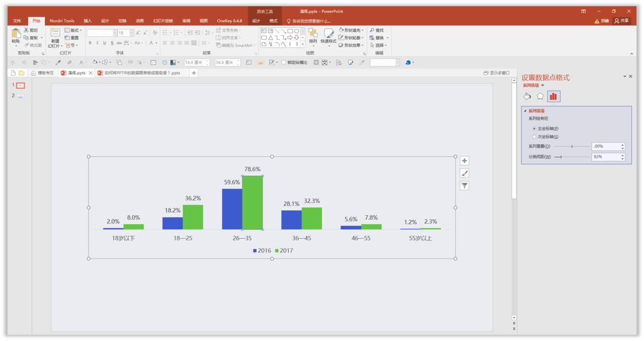Collapse the 系列选项 section triangle
Screen dimensions: 644x341
[525, 111]
